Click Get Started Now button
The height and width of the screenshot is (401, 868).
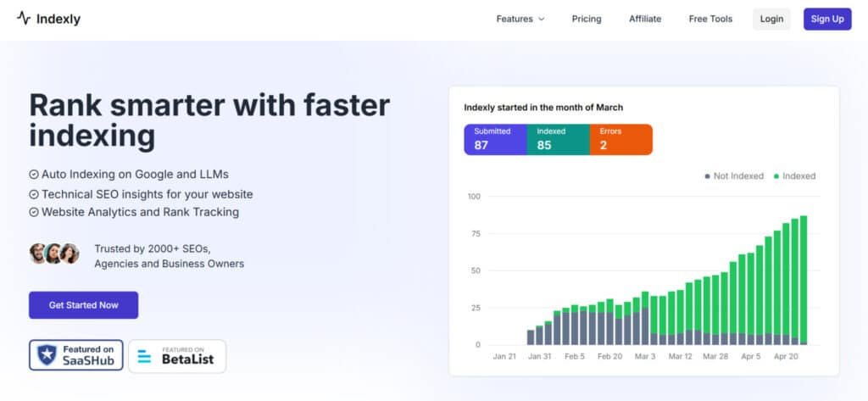(x=83, y=305)
